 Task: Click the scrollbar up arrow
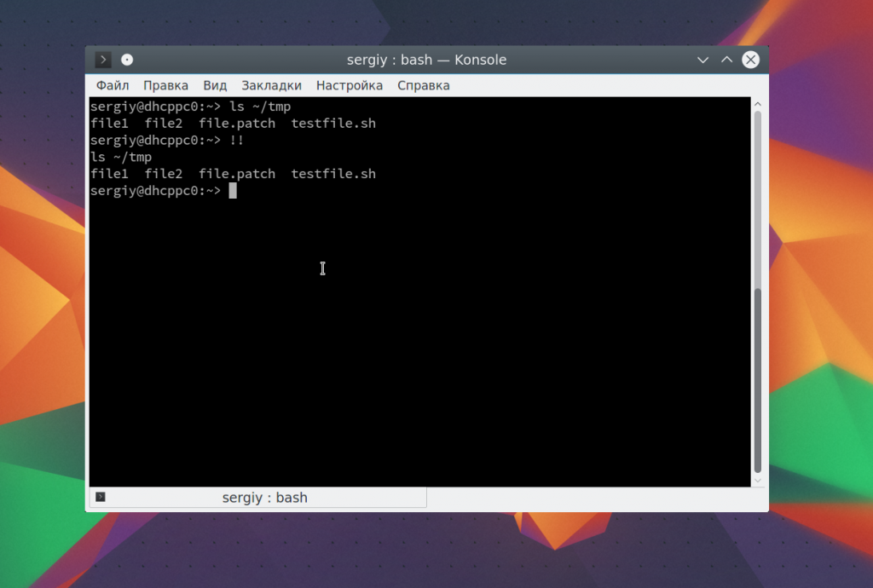pos(757,104)
